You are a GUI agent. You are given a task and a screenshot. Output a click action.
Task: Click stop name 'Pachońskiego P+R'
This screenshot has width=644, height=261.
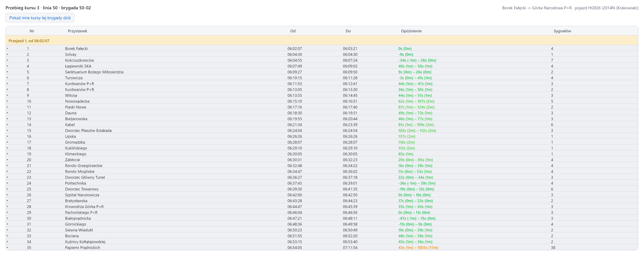tap(81, 212)
